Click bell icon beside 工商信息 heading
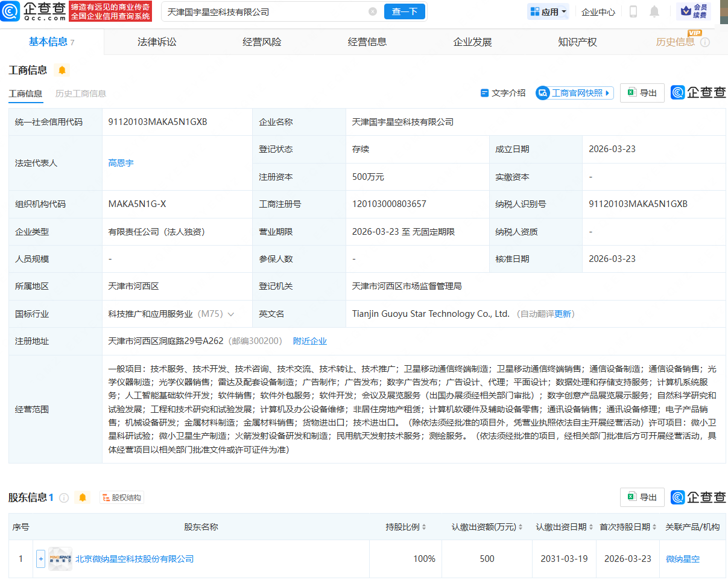 tap(62, 70)
